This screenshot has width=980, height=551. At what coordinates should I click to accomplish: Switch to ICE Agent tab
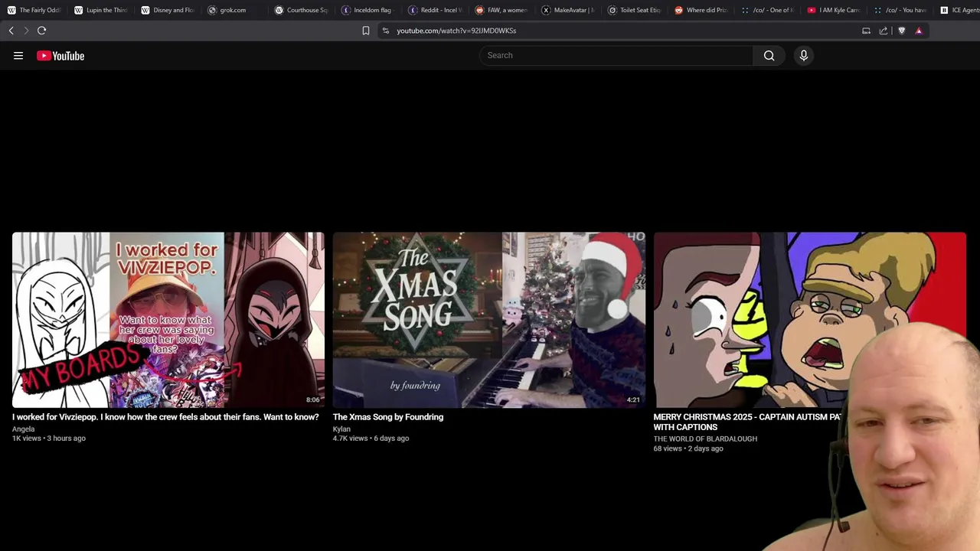coord(959,10)
